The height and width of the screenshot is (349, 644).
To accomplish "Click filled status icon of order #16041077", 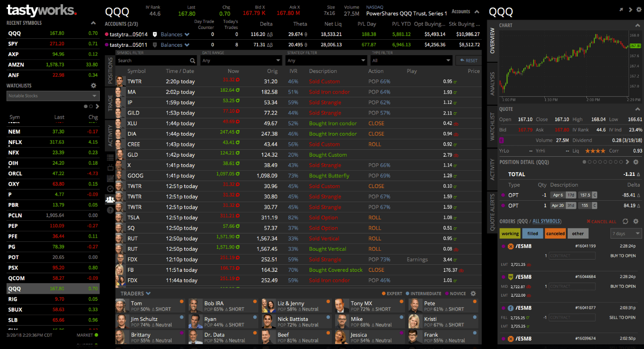I will pyautogui.click(x=511, y=308).
